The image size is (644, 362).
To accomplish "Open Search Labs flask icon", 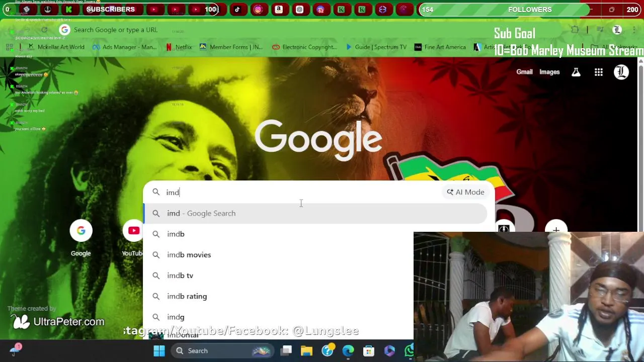I will coord(576,72).
